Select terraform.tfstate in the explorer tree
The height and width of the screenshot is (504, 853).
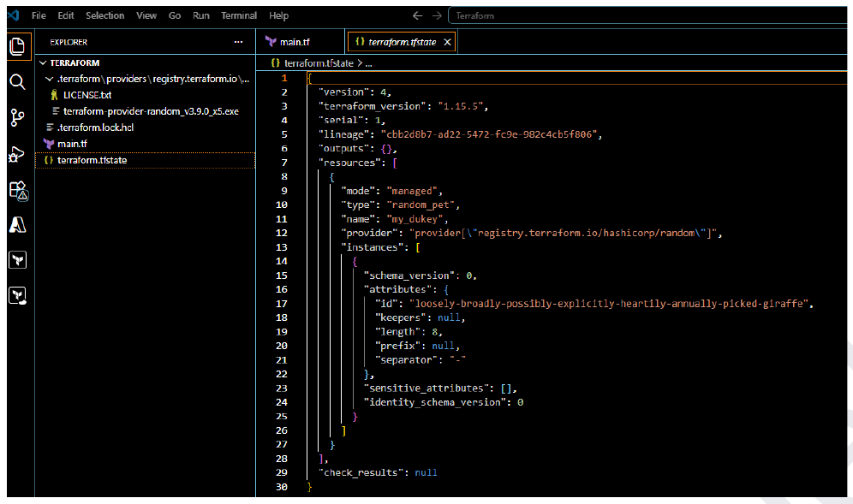tap(146, 160)
